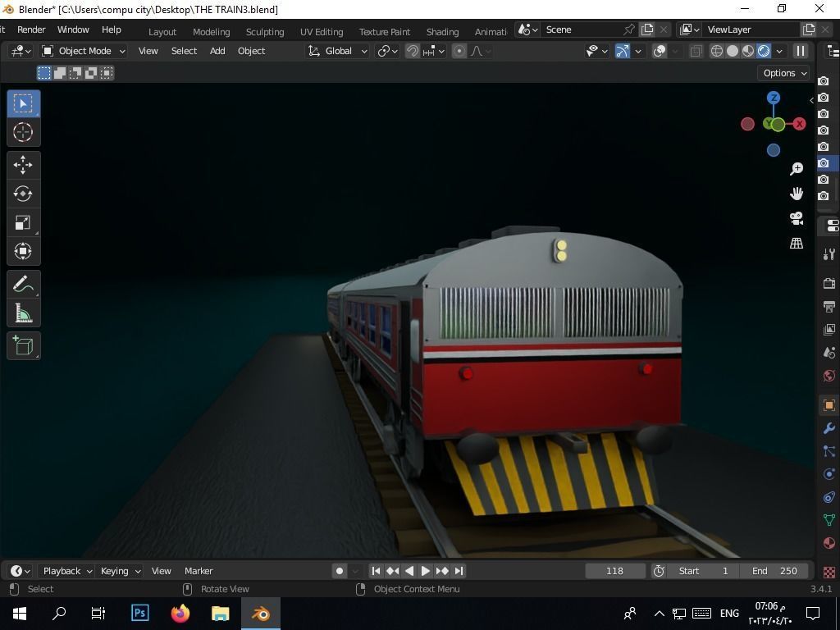The image size is (840, 630).
Task: Open the Scene properties tab
Action: click(829, 353)
